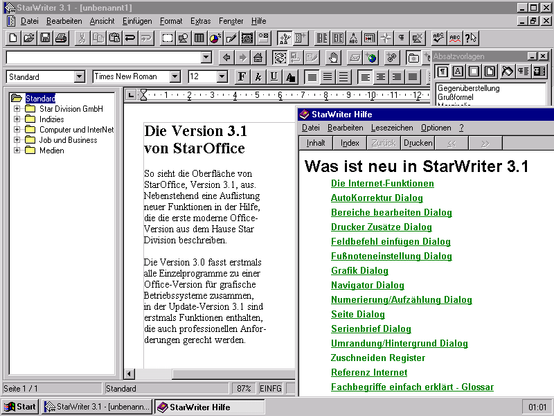Open the Die Internet-Funktionen help link
Image resolution: width=554 pixels, height=416 pixels.
(382, 183)
